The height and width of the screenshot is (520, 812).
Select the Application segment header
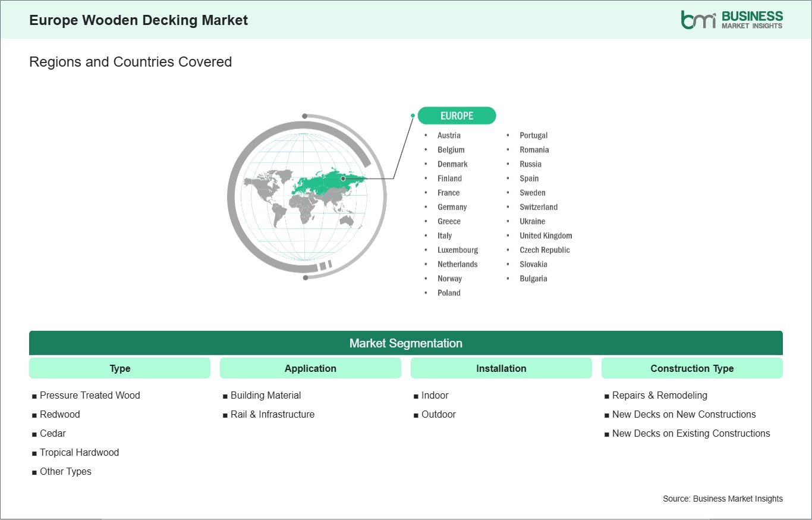310,368
